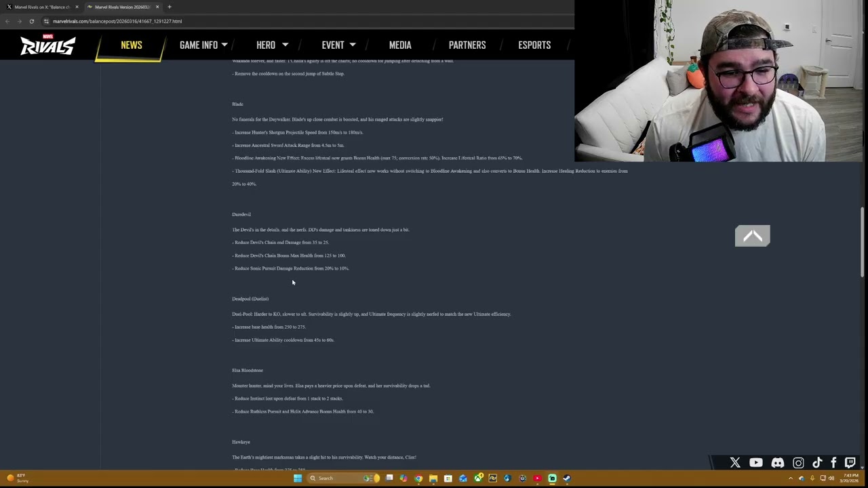This screenshot has width=868, height=488.
Task: Go to the ESPORTS page
Action: click(x=534, y=45)
